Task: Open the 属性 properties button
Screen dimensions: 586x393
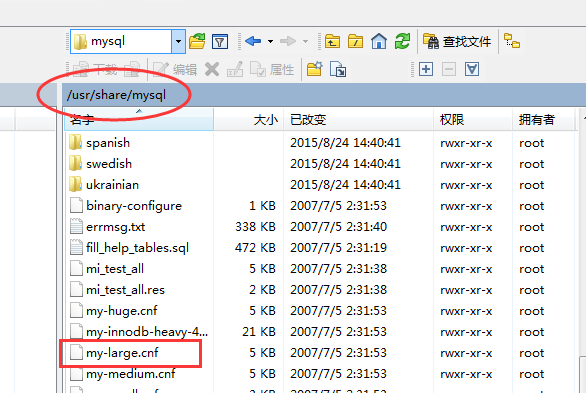Action: [272, 69]
